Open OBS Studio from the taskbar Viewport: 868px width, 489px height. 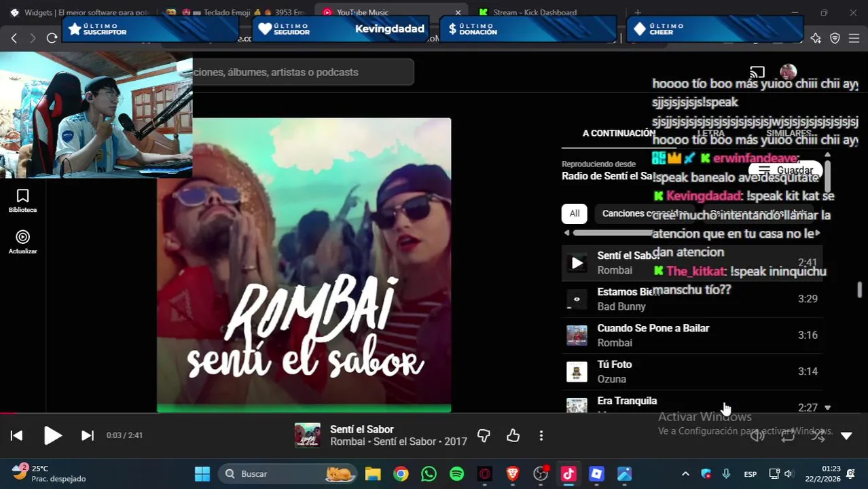pos(541,474)
